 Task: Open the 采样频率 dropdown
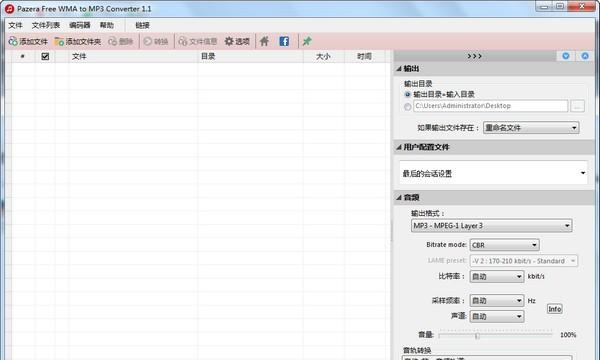tap(497, 301)
